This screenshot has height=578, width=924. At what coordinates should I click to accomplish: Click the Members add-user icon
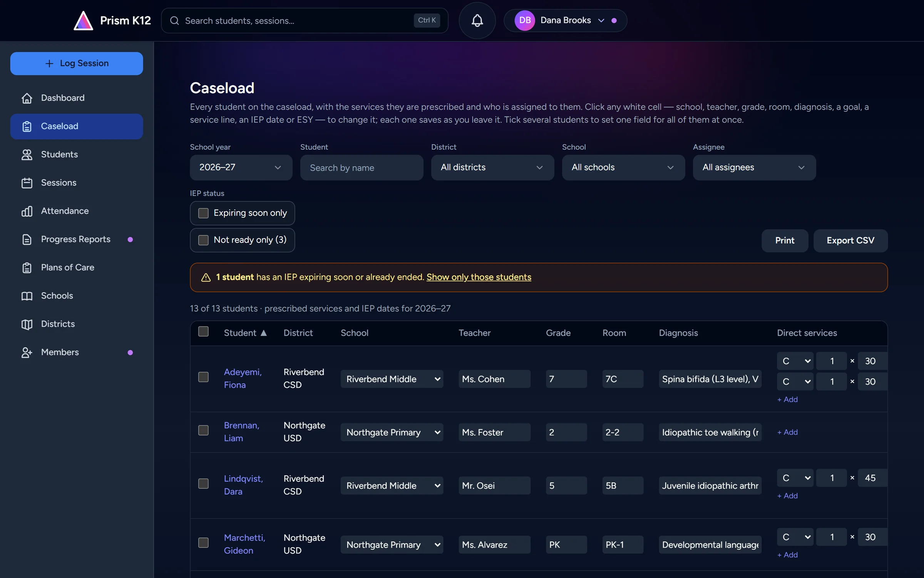[x=27, y=352]
